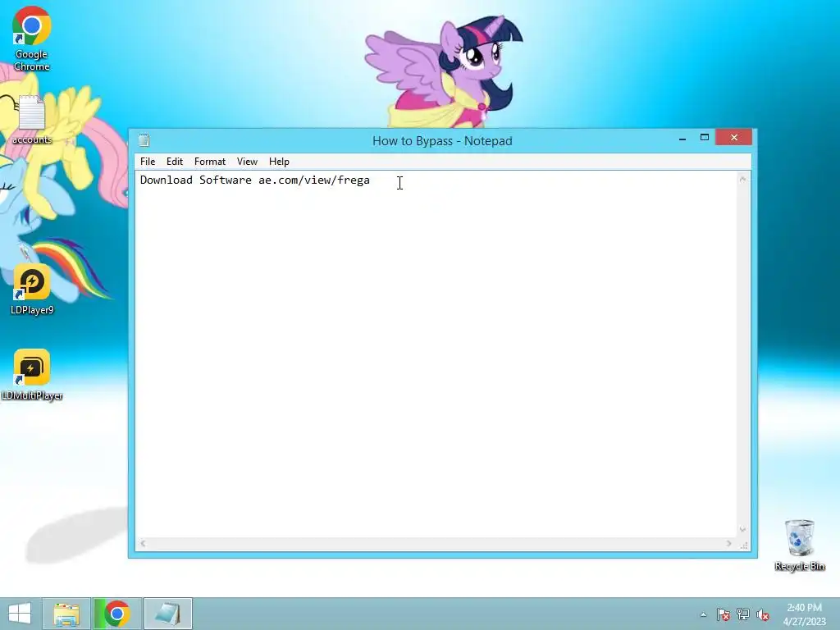This screenshot has width=840, height=630.
Task: Show hidden tray icons arrow
Action: pyautogui.click(x=703, y=614)
